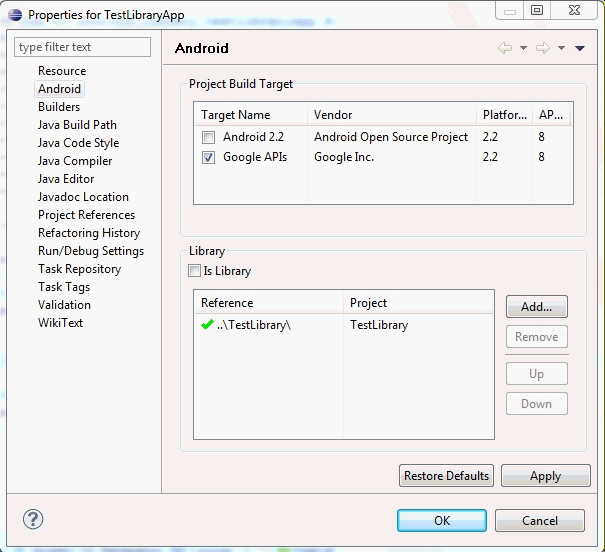Image resolution: width=605 pixels, height=552 pixels.
Task: Click the Platfor... column header
Action: 505,115
